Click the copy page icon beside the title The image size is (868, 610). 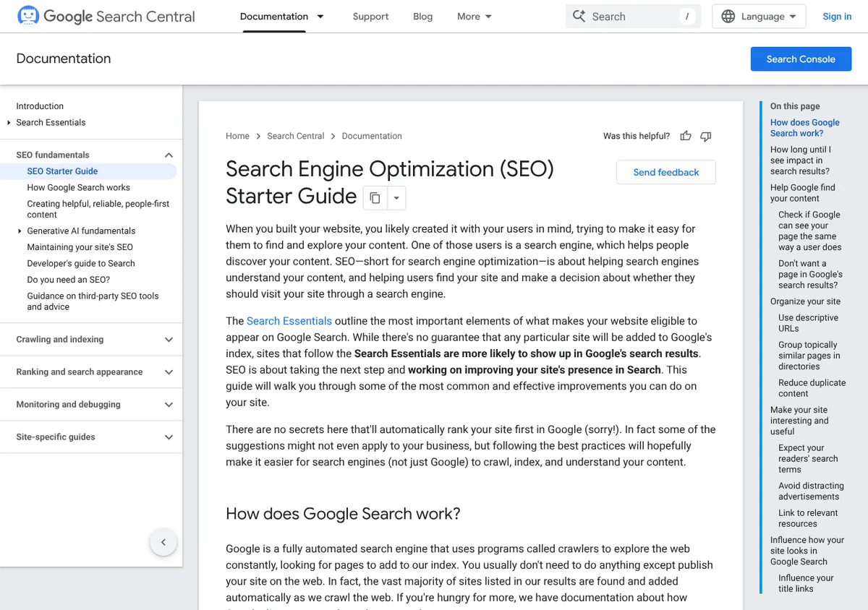point(375,197)
